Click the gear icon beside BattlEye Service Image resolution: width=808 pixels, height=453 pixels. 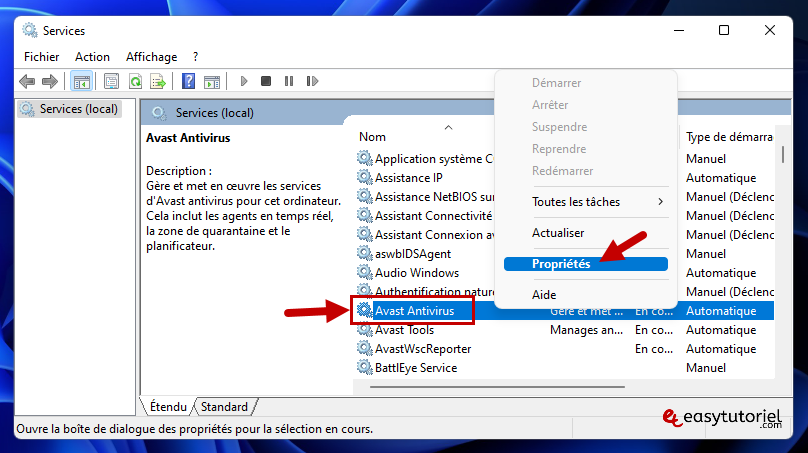364,367
